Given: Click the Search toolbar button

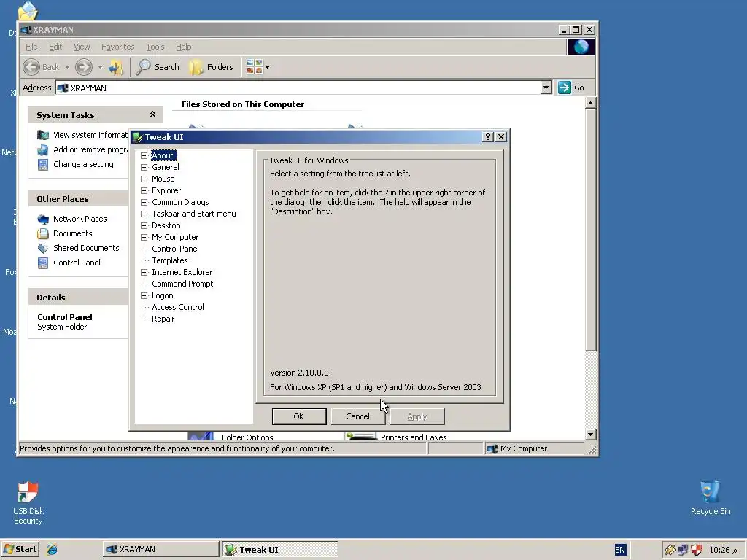Looking at the screenshot, I should 158,67.
